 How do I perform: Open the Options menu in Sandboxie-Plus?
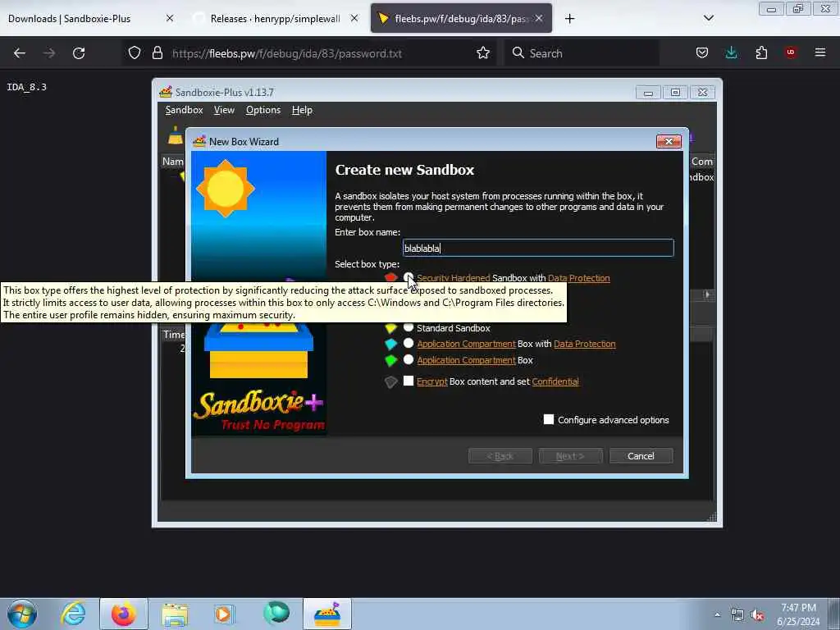tap(263, 110)
